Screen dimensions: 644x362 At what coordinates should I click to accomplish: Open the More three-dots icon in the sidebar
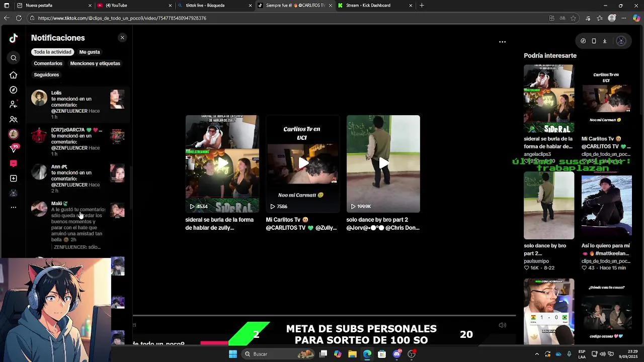14,207
